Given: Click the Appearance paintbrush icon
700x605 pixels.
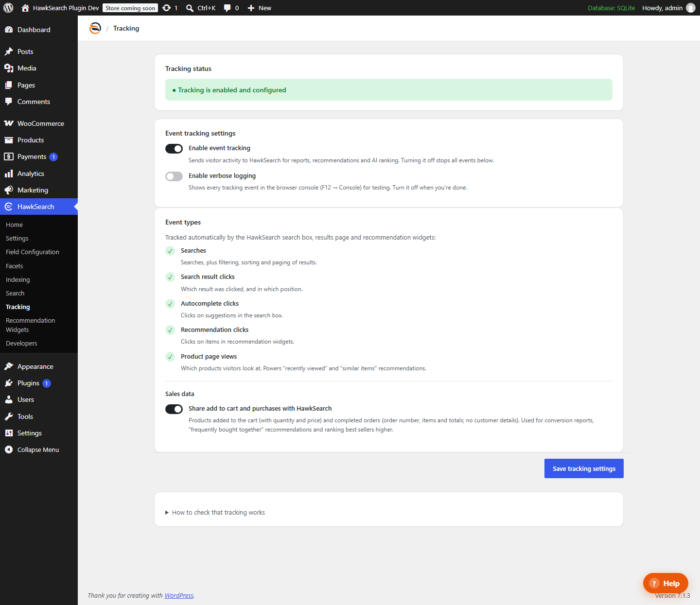Looking at the screenshot, I should click(x=9, y=366).
